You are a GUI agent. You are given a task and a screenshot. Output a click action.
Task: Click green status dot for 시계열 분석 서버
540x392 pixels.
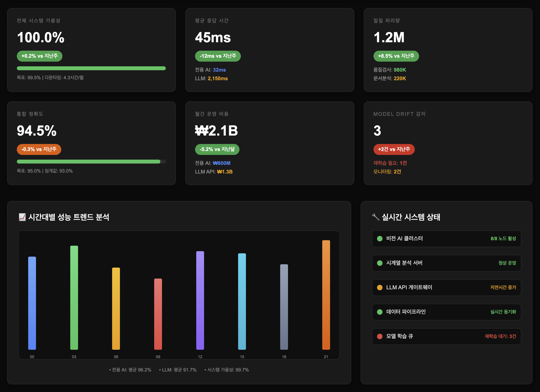(x=380, y=263)
